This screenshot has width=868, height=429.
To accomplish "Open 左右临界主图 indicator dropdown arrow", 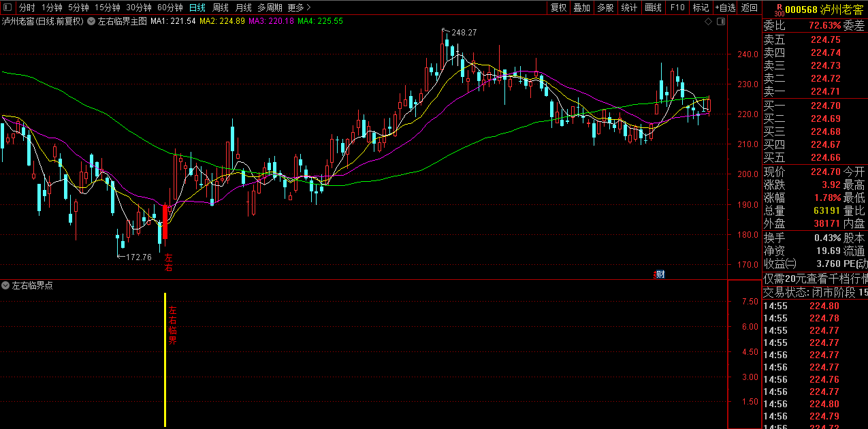I will click(92, 22).
